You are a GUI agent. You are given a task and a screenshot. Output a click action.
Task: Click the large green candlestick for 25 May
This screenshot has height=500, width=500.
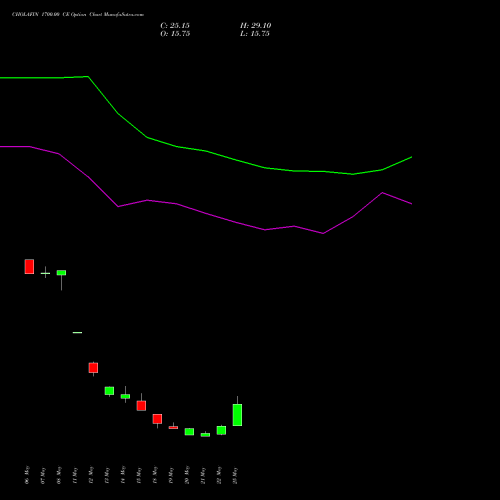(237, 415)
